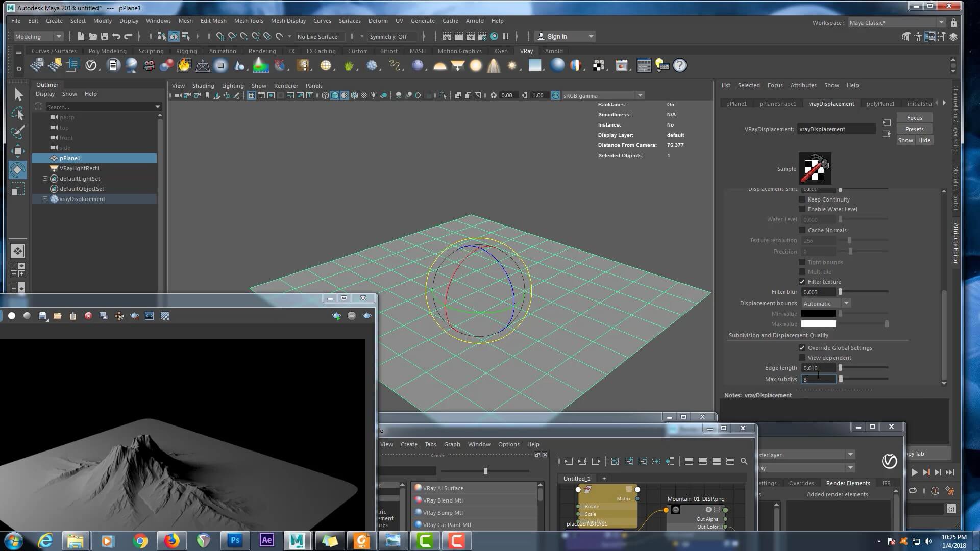Click the red stop render icon in frame buffer
Viewport: 980px width, 551px height.
coord(88,316)
